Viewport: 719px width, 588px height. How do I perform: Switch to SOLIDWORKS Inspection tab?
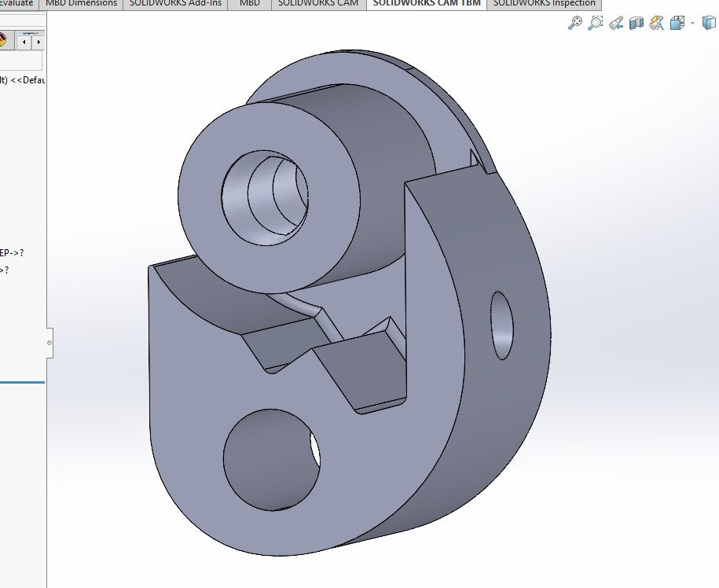544,4
